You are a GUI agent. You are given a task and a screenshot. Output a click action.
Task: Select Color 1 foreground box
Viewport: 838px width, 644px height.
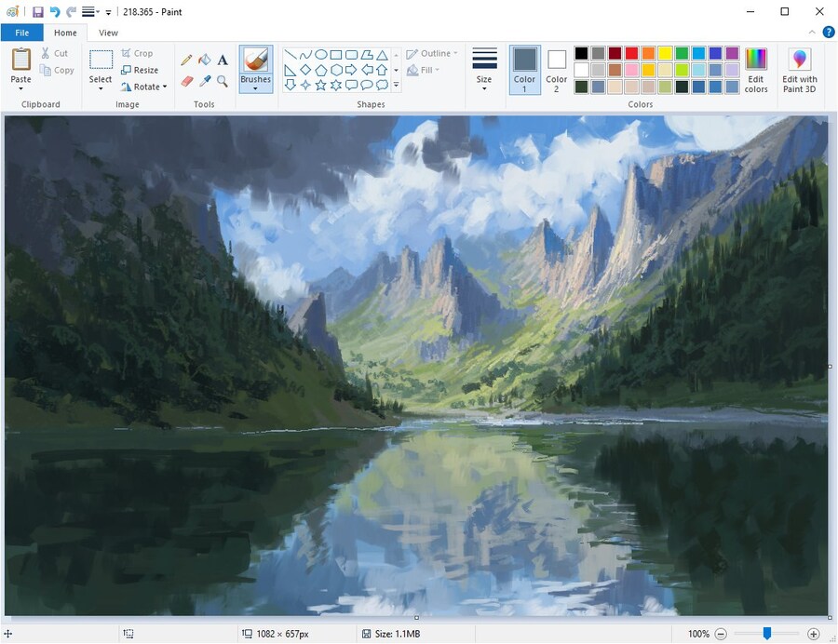point(524,70)
